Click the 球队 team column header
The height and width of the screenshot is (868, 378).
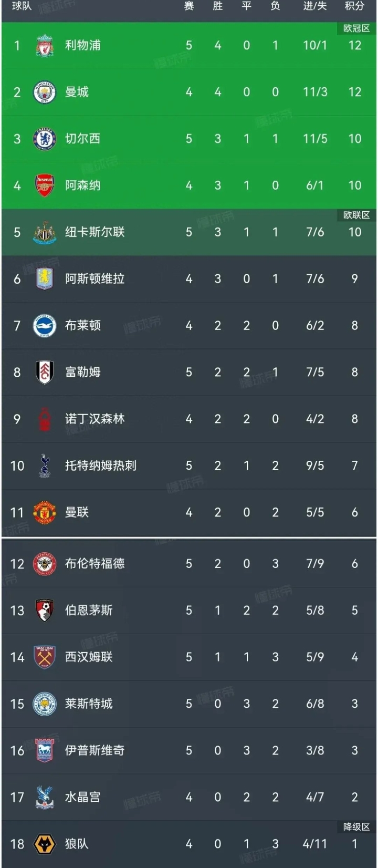[x=22, y=6]
